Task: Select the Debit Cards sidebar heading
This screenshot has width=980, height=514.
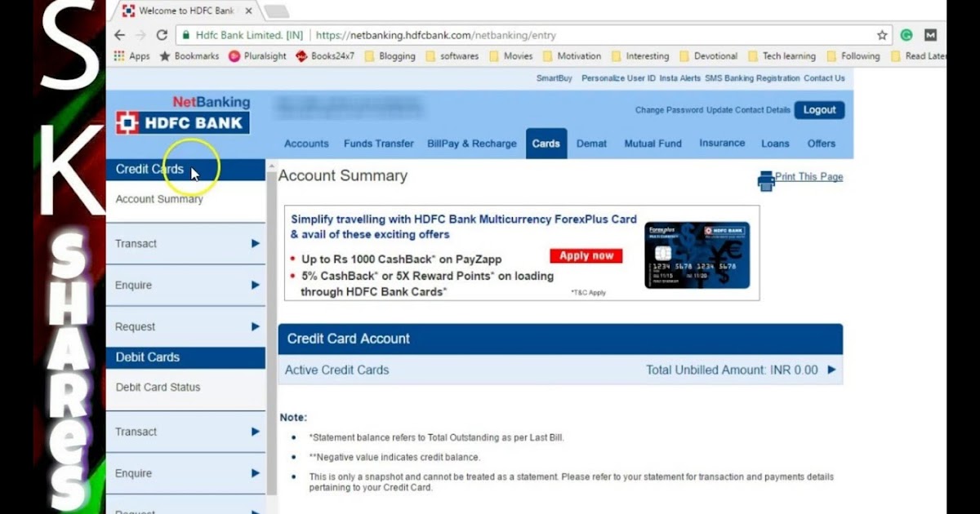Action: (186, 357)
